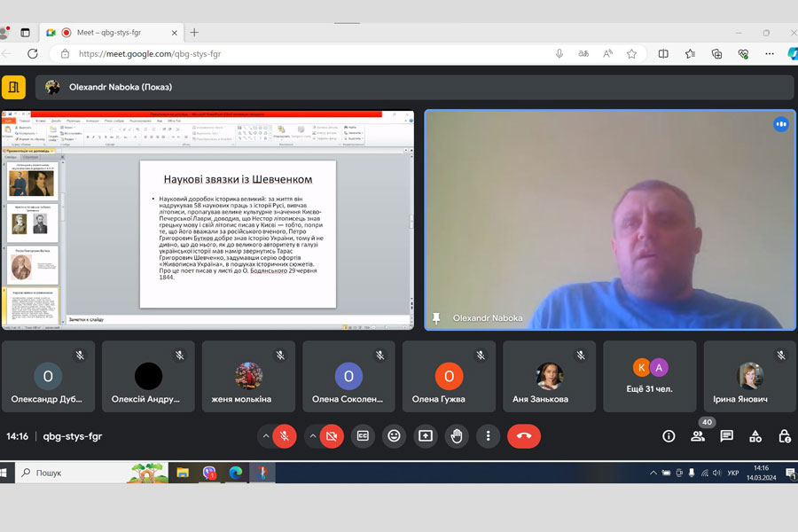Unmute the microphone in Meet controls
The height and width of the screenshot is (532, 798).
click(285, 436)
